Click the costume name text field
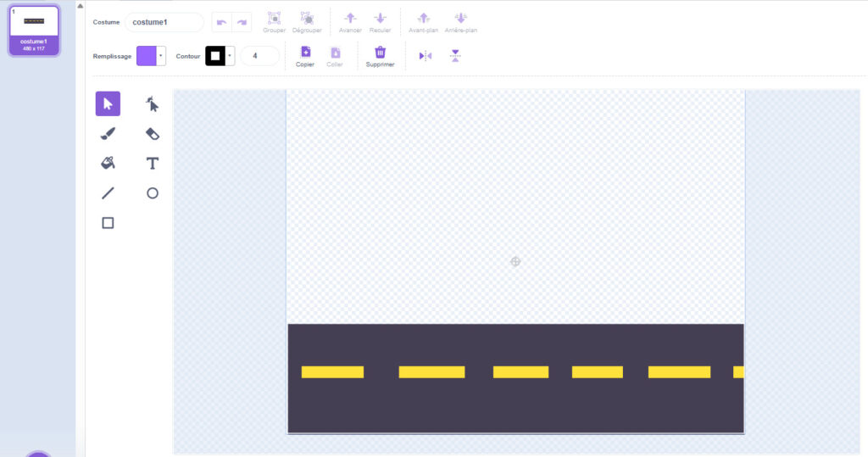 coord(164,22)
